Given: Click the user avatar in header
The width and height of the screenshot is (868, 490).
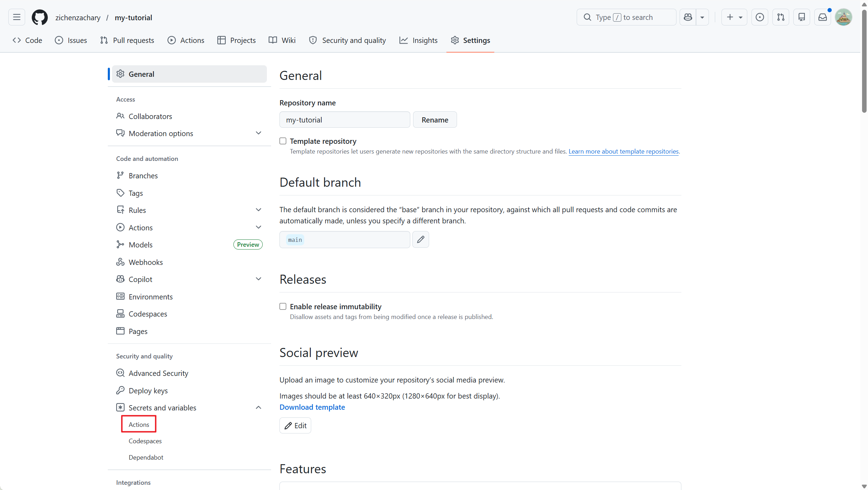Looking at the screenshot, I should click(843, 17).
